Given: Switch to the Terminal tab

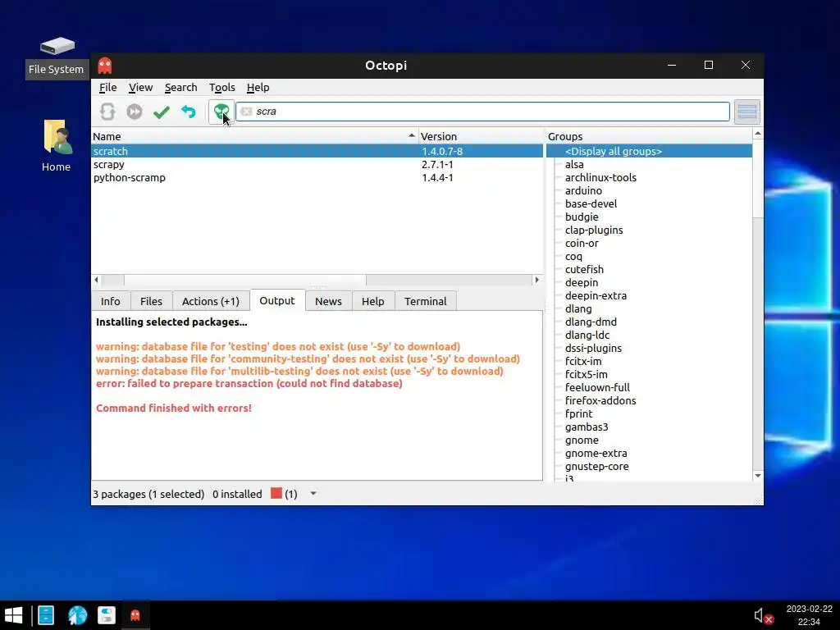Looking at the screenshot, I should [426, 301].
